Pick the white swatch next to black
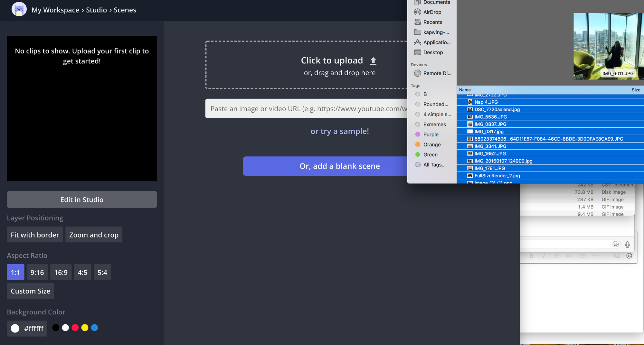The width and height of the screenshot is (644, 345). click(x=65, y=328)
